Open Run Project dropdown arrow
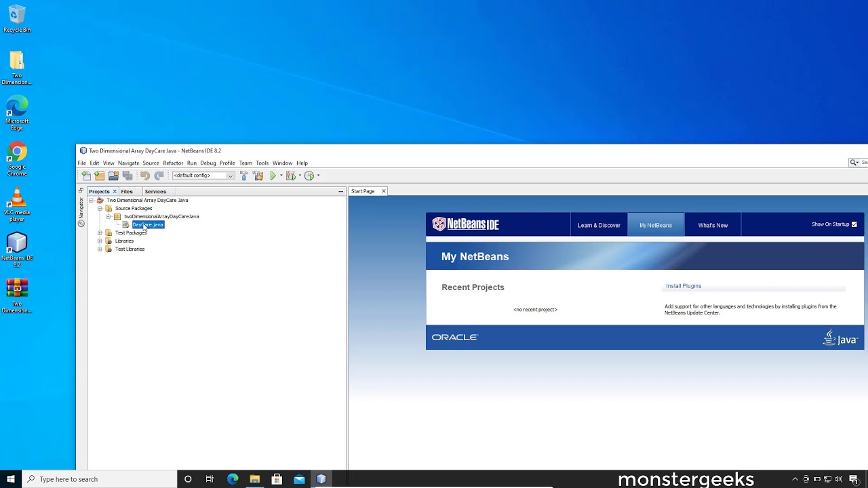This screenshot has height=488, width=868. point(281,176)
